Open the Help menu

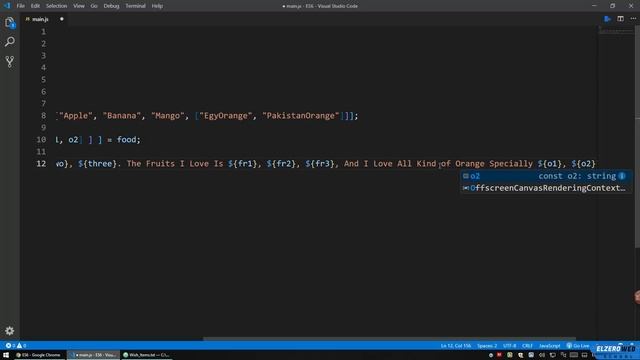(x=157, y=6)
